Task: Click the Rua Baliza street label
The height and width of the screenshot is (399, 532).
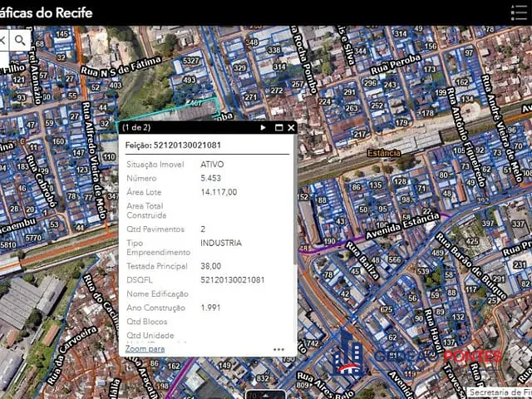Action: [362, 260]
